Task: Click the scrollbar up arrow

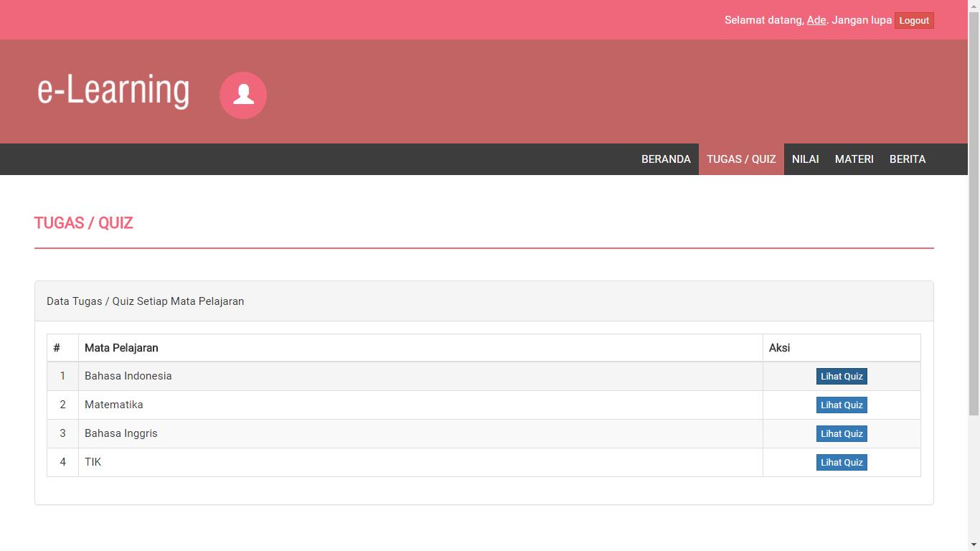Action: [x=974, y=5]
